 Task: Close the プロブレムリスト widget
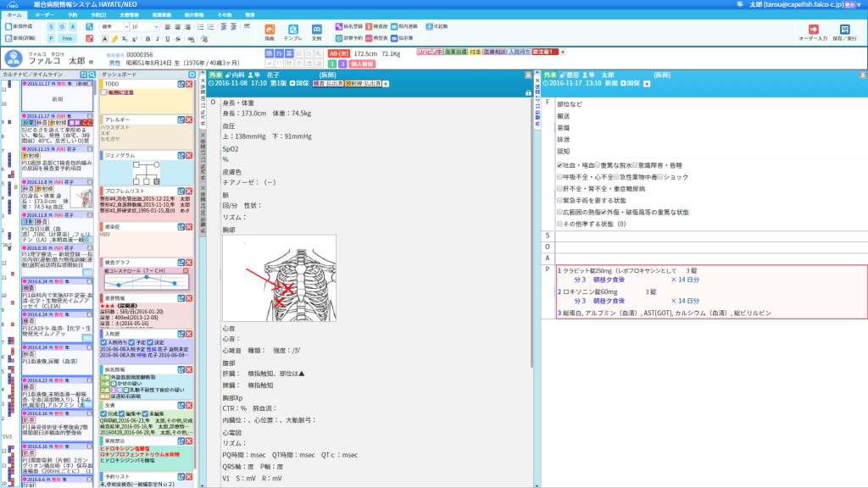[189, 191]
